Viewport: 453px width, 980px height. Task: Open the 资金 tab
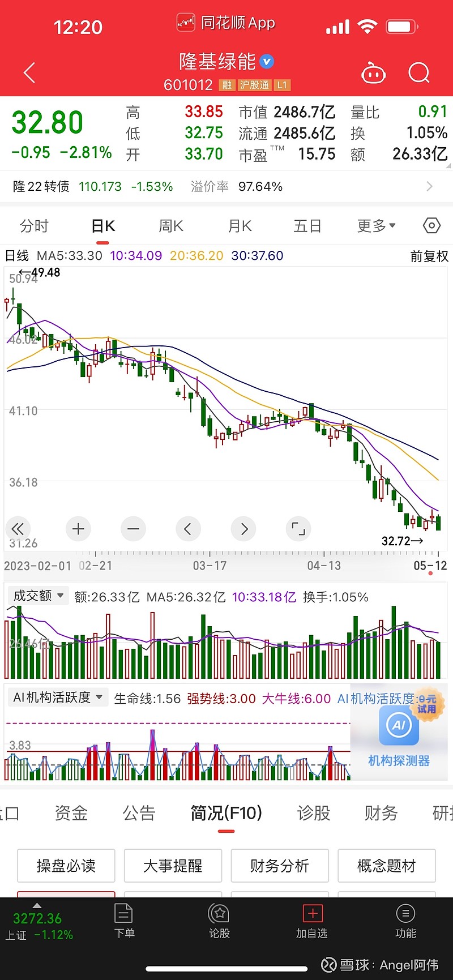pyautogui.click(x=71, y=813)
